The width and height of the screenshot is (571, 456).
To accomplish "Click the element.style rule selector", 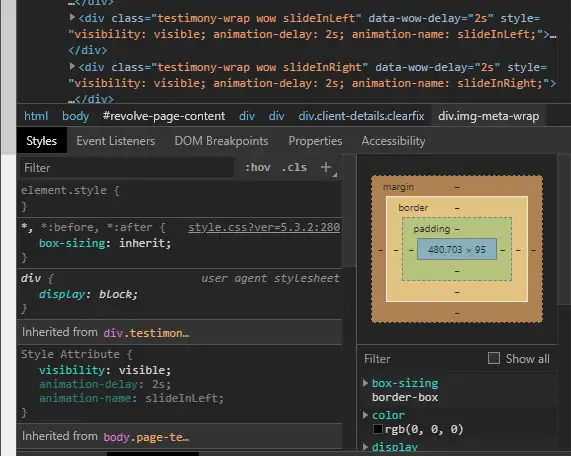I will 64,190.
